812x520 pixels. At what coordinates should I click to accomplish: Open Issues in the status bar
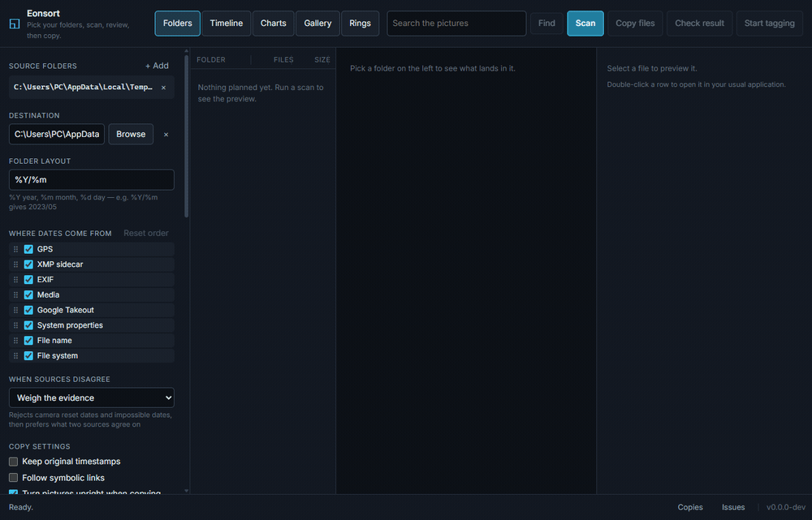[x=733, y=508]
